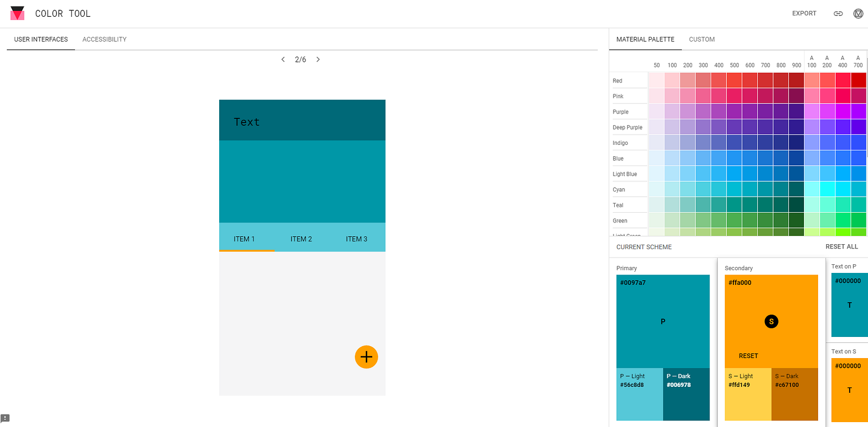Click RESET ALL for the current scheme
The image size is (868, 427).
click(x=842, y=247)
